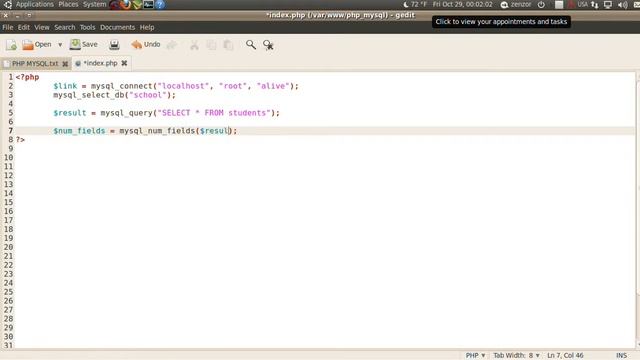This screenshot has width=640, height=360.
Task: Close the PHP MYSQL.txt tab
Action: pos(65,64)
